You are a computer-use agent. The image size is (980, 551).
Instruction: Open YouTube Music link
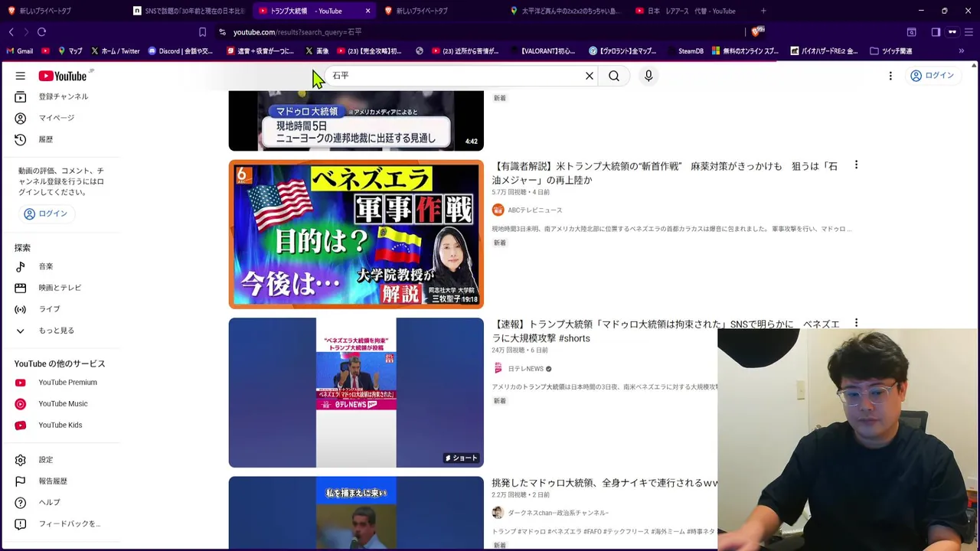pos(61,404)
